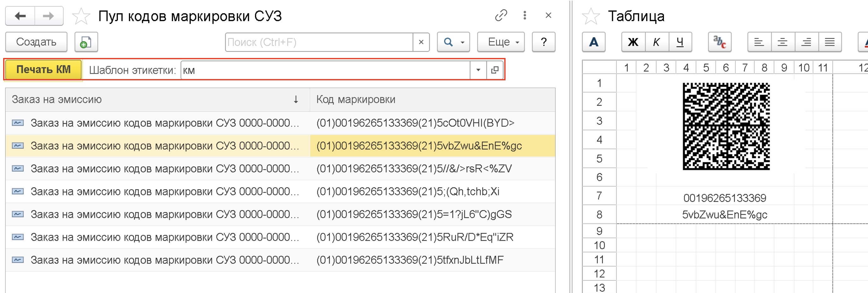Expand the Шаблон этикетки dropdown arrow
Image resolution: width=868 pixels, height=293 pixels.
(x=478, y=70)
